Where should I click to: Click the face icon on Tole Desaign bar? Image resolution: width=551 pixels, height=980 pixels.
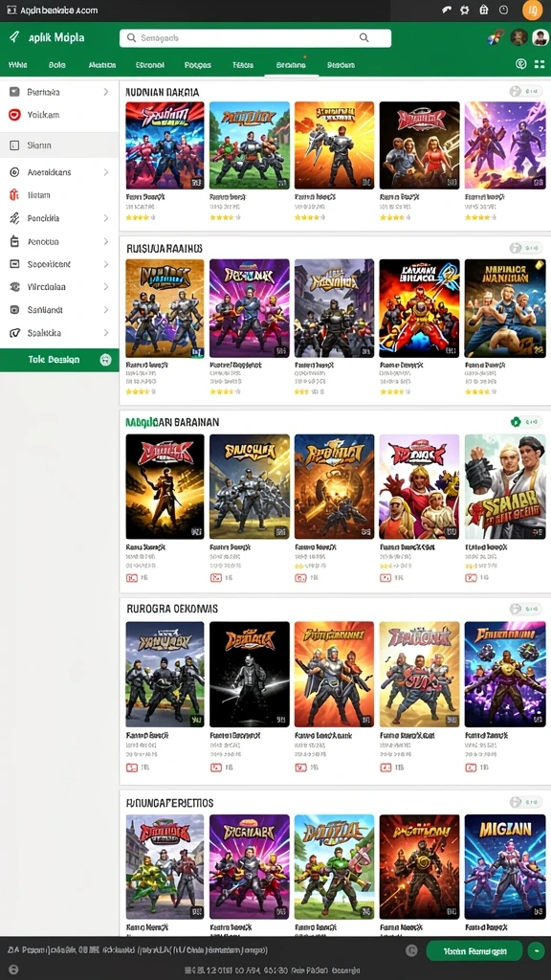[105, 360]
